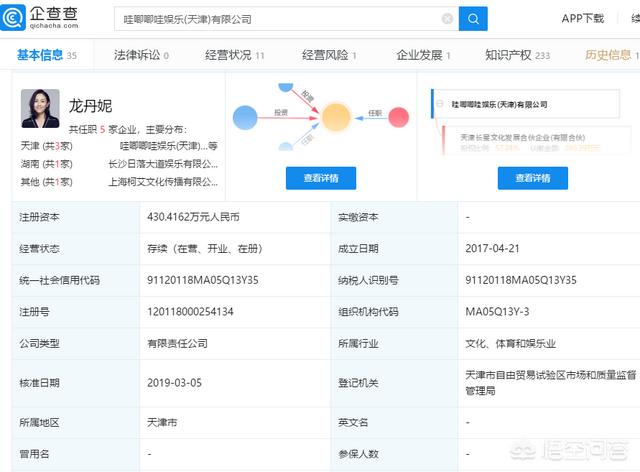Click the 天津 (共3家) region entry

pyautogui.click(x=47, y=146)
